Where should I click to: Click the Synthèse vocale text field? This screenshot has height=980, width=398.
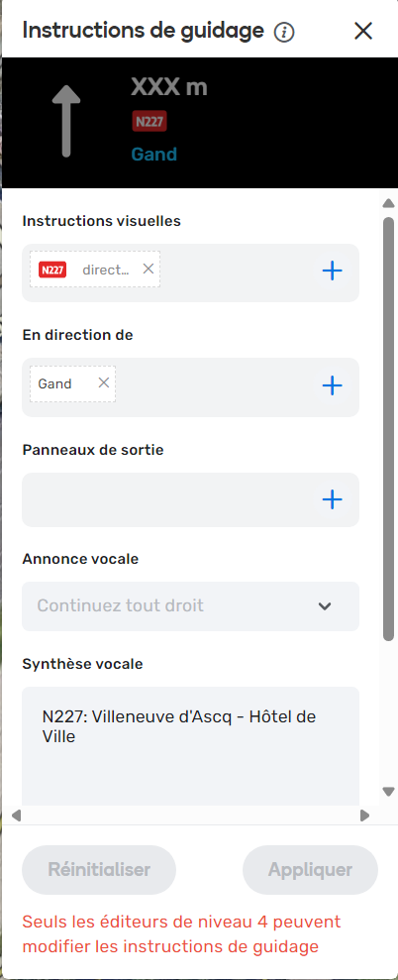pos(190,746)
